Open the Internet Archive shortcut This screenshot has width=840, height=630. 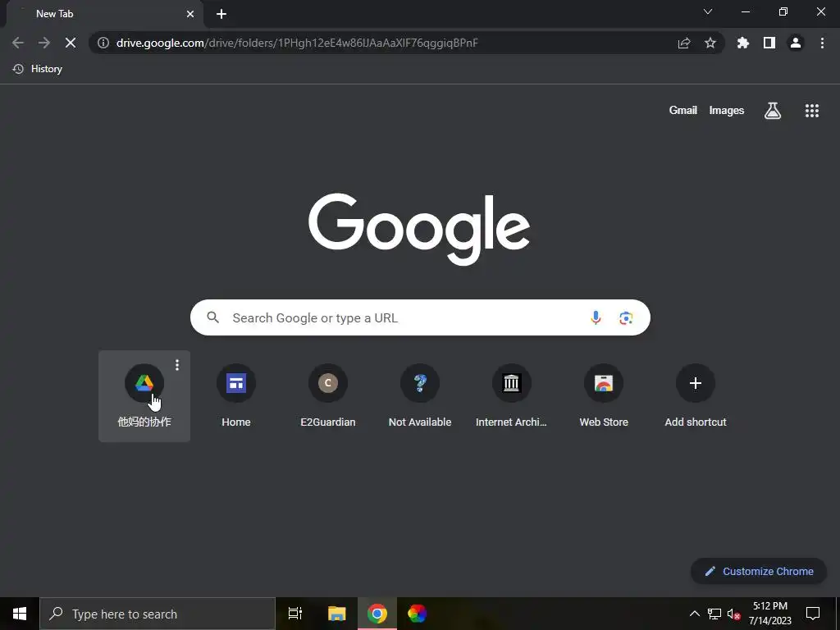(x=512, y=396)
